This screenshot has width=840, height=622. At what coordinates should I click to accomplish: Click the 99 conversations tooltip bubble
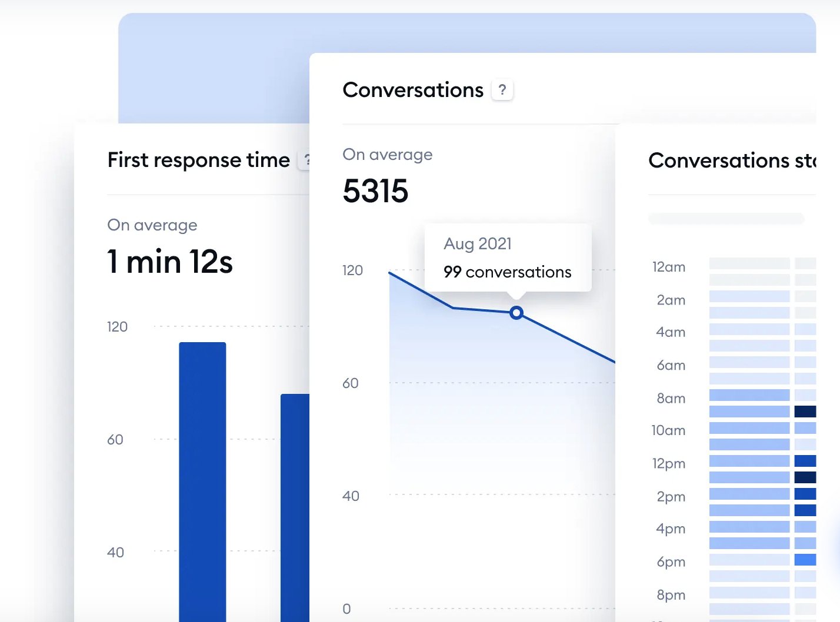pyautogui.click(x=507, y=258)
